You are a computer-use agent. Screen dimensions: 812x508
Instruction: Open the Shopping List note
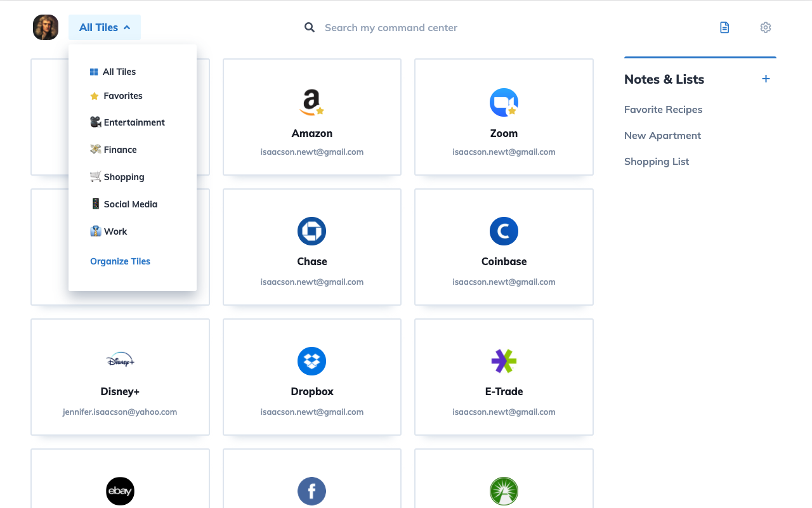pos(657,161)
